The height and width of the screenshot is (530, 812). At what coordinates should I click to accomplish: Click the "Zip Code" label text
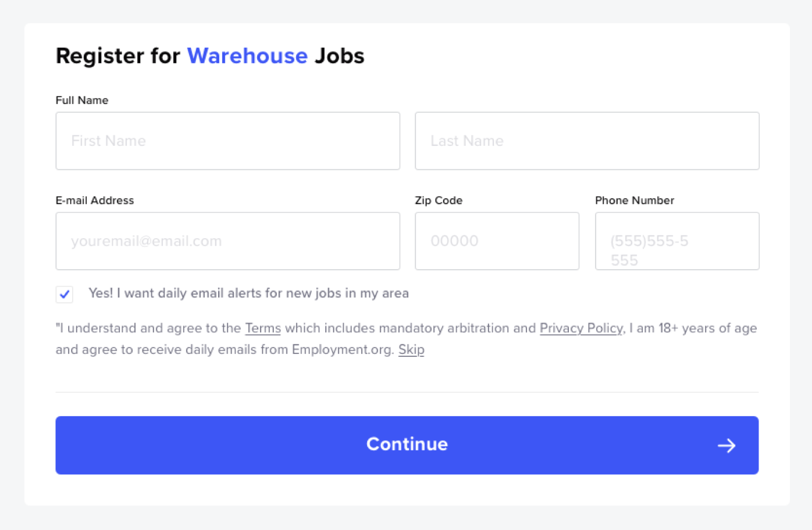(x=439, y=200)
